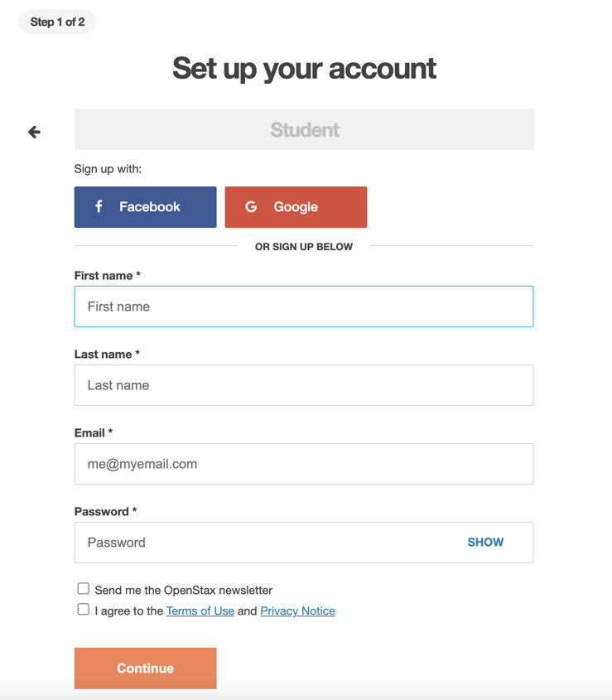Click the Step 1 of 2 badge
Screen dimensions: 612x700
[x=56, y=22]
